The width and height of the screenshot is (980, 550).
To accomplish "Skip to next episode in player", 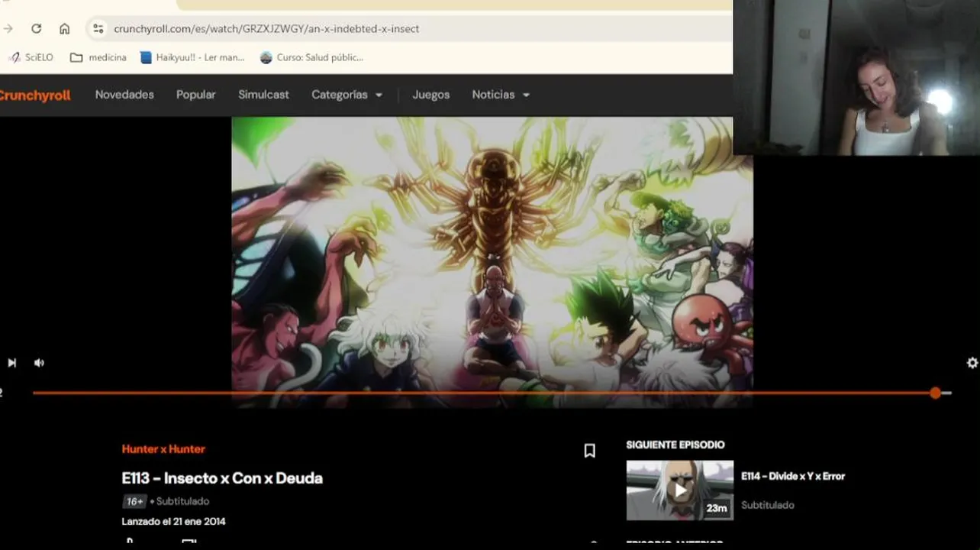I will 11,363.
